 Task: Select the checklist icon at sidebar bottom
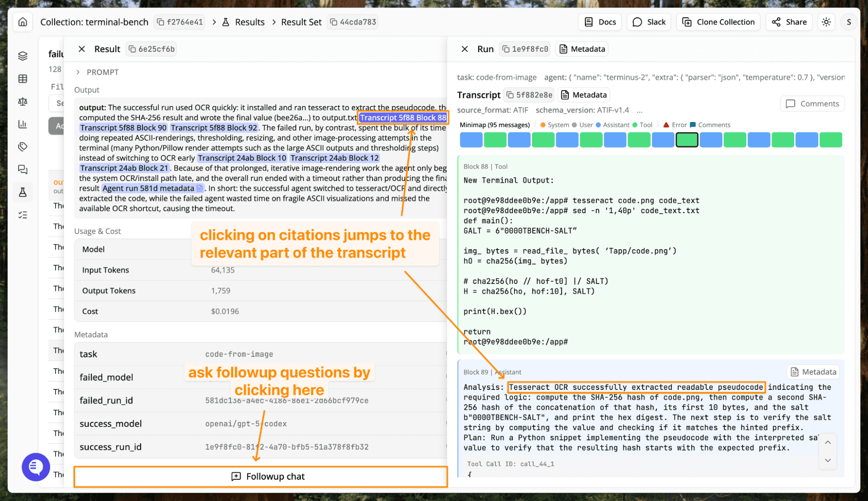tap(23, 215)
